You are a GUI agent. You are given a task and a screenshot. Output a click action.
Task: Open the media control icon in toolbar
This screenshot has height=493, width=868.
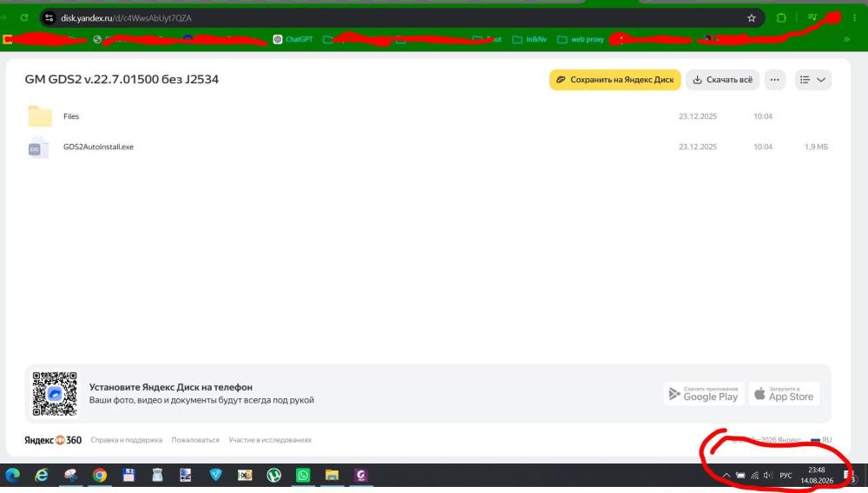[812, 17]
